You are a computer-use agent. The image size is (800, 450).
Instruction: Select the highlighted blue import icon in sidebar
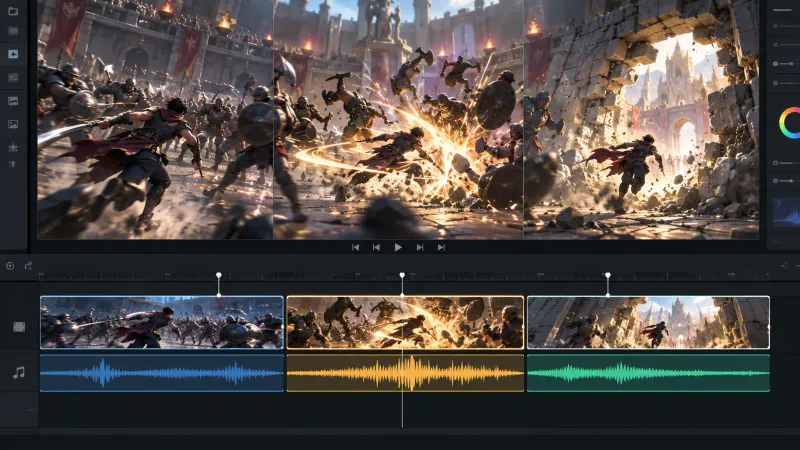(x=13, y=54)
